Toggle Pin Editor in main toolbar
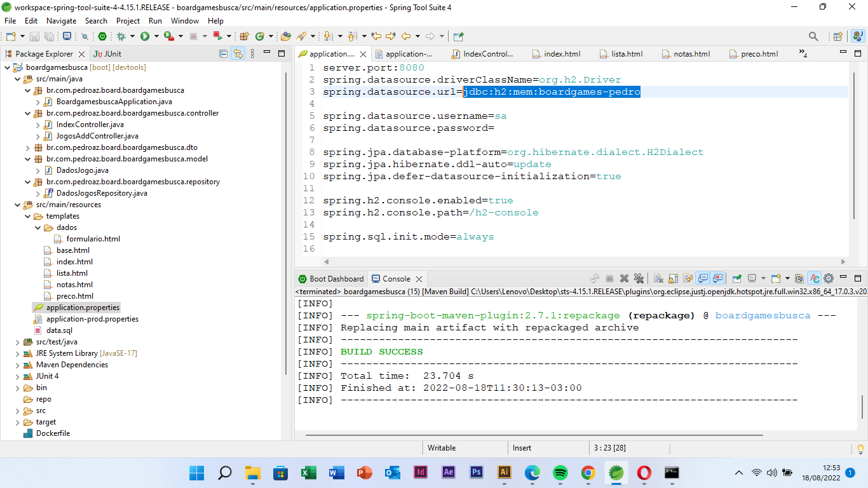The image size is (868, 488). click(x=458, y=36)
